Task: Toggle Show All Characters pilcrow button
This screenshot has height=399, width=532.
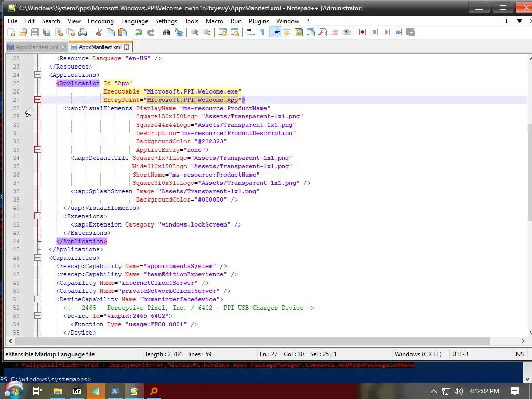Action: click(262, 32)
